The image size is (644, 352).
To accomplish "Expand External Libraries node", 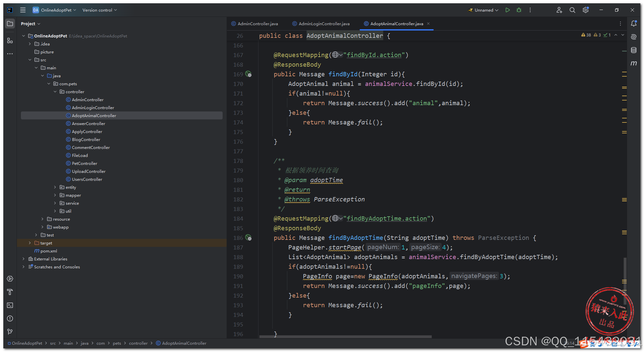I will click(24, 259).
